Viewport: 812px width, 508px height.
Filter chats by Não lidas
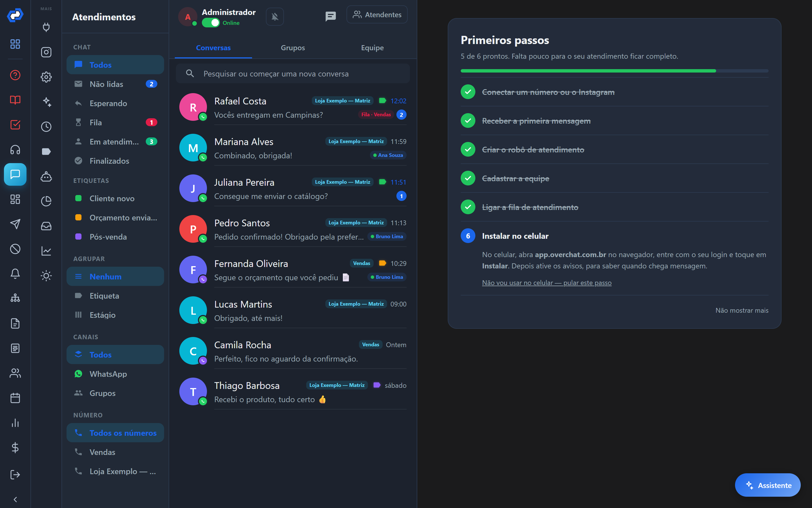tap(115, 84)
